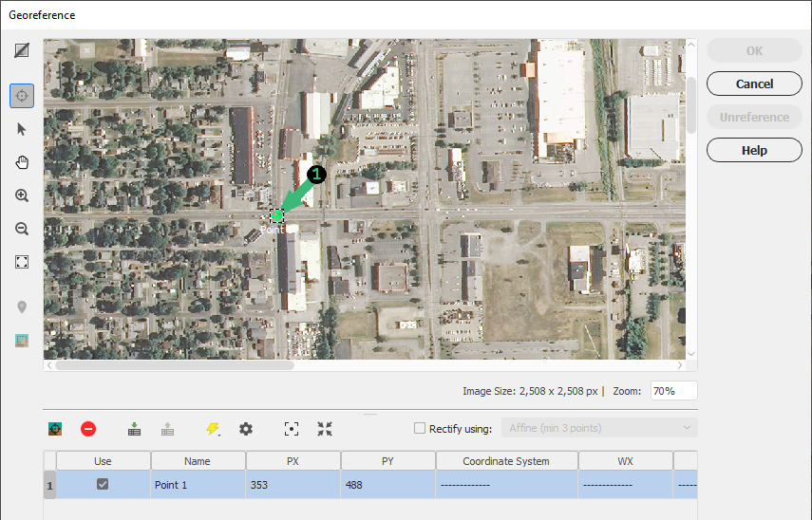Click the Use column header

[103, 461]
